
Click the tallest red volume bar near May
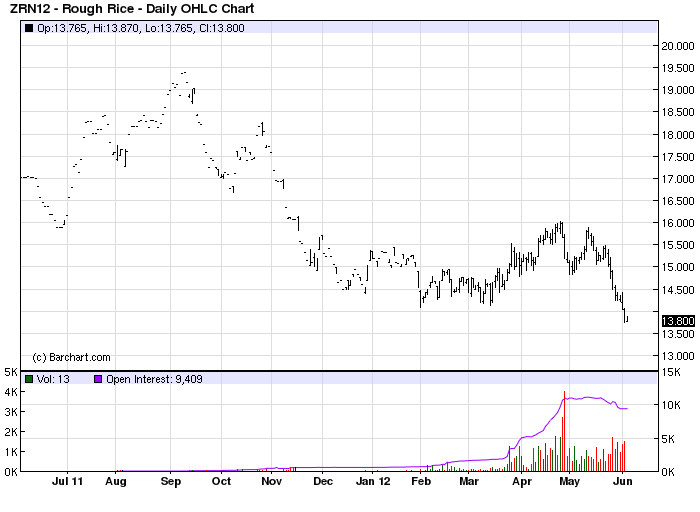(x=565, y=431)
